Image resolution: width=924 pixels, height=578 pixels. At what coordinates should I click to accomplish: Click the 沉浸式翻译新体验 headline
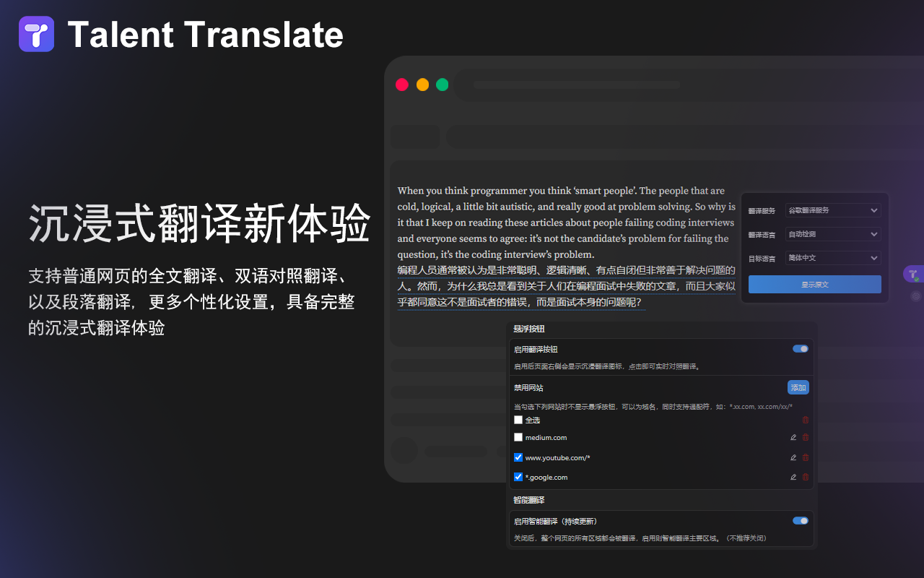point(200,224)
